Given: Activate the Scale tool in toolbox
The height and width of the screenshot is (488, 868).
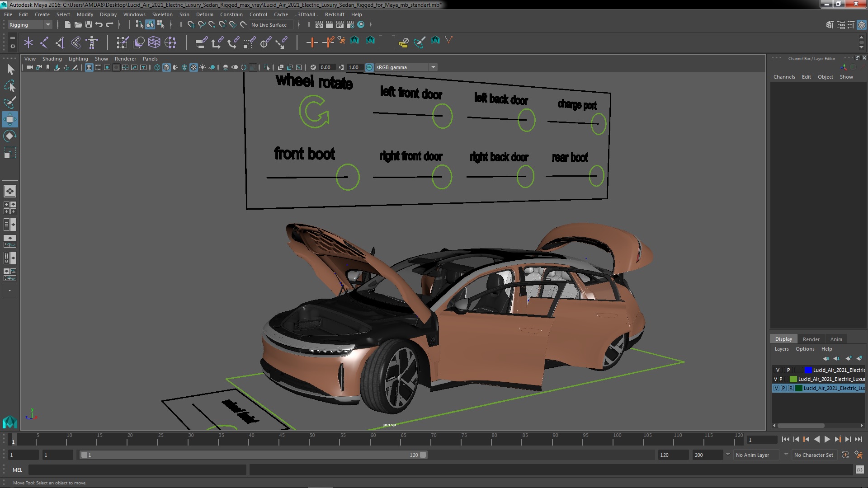Looking at the screenshot, I should pos(10,153).
